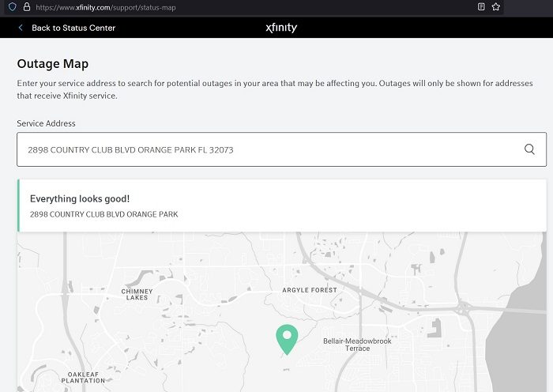Click into the Service Address input field
553x392 pixels.
pyautogui.click(x=269, y=149)
